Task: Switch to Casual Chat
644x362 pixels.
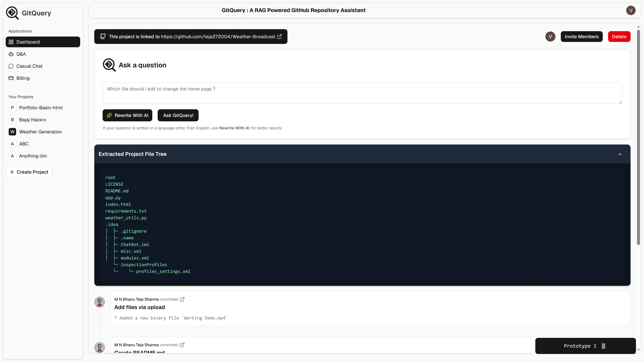Action: click(x=30, y=66)
